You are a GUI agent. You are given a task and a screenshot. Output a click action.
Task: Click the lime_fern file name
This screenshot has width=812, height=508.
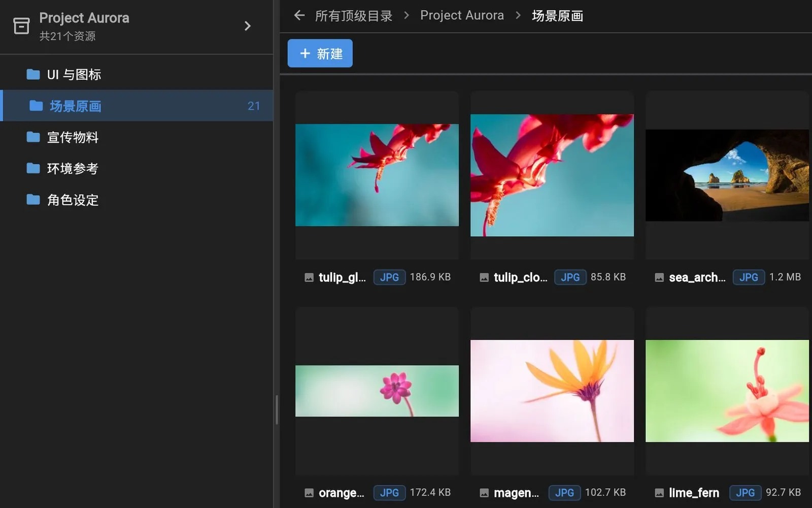(x=694, y=493)
